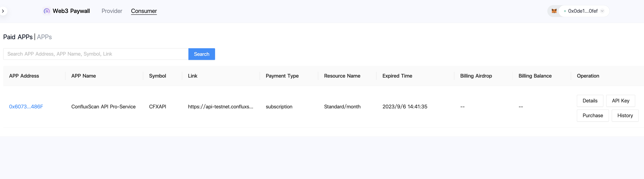Image resolution: width=644 pixels, height=179 pixels.
Task: Open the wallet account dropdown chevron
Action: (x=602, y=11)
